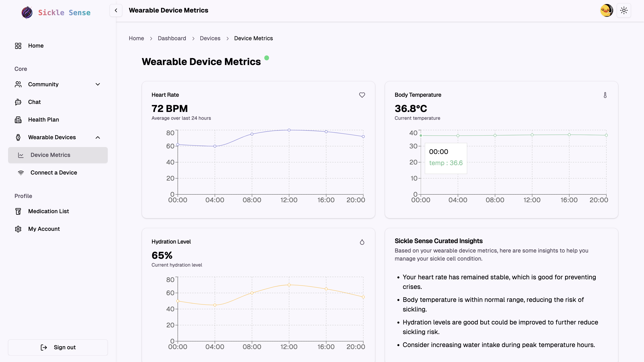The width and height of the screenshot is (644, 362).
Task: Select Device Metrics in sidebar
Action: tap(50, 155)
